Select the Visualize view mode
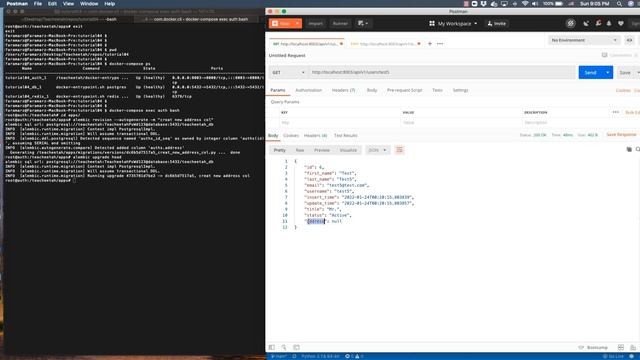The width and height of the screenshot is (640, 360). (348, 150)
